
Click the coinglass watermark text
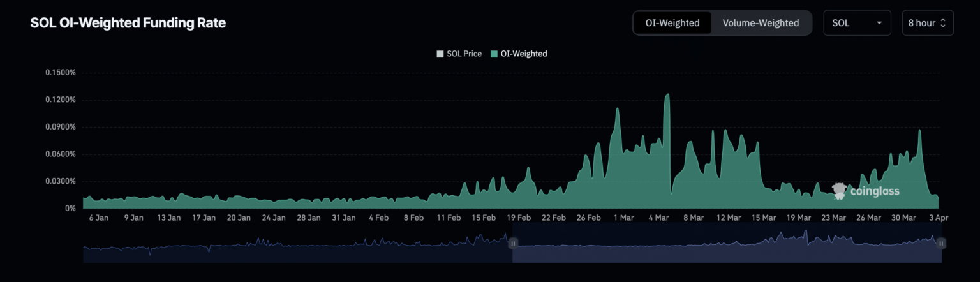click(x=874, y=191)
